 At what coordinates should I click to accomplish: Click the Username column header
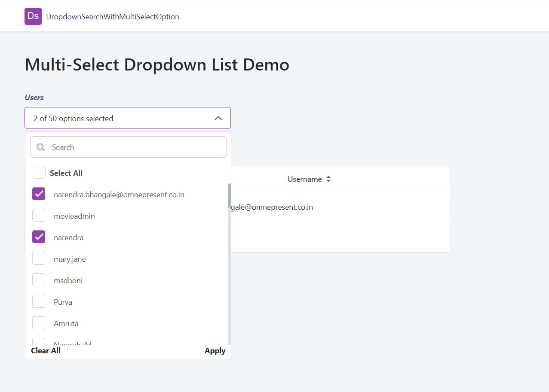coord(305,179)
